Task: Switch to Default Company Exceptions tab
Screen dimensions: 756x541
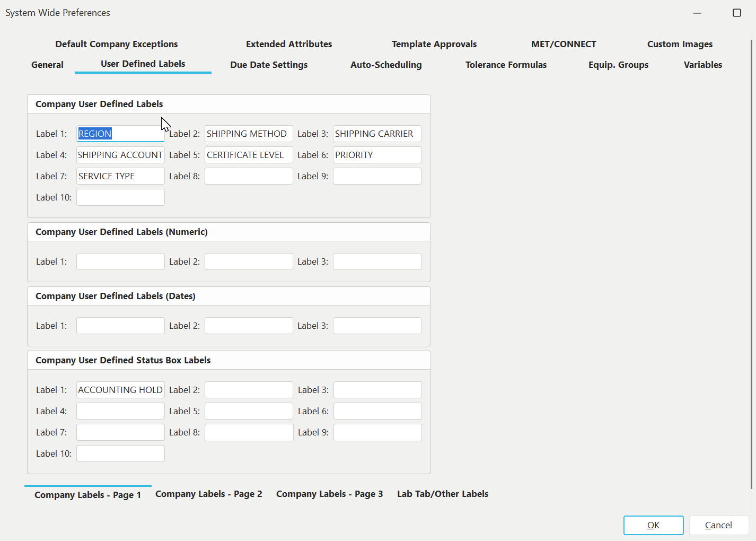Action: click(117, 44)
